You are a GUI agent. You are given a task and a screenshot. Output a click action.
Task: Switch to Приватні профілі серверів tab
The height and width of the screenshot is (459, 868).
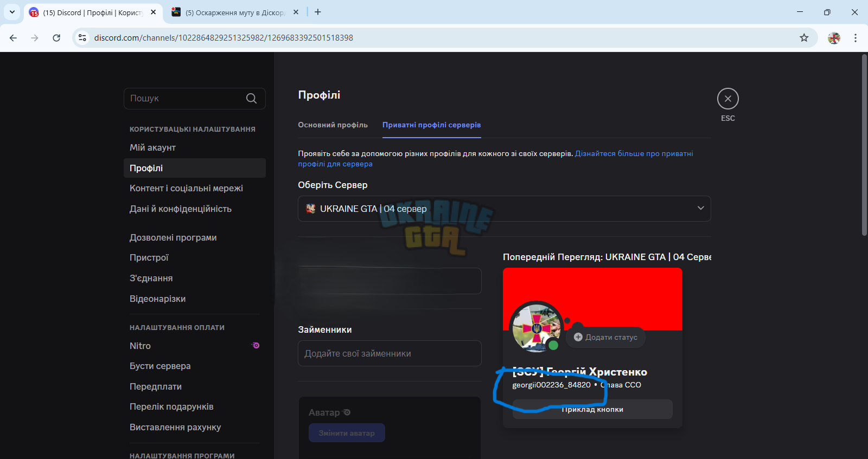click(431, 125)
